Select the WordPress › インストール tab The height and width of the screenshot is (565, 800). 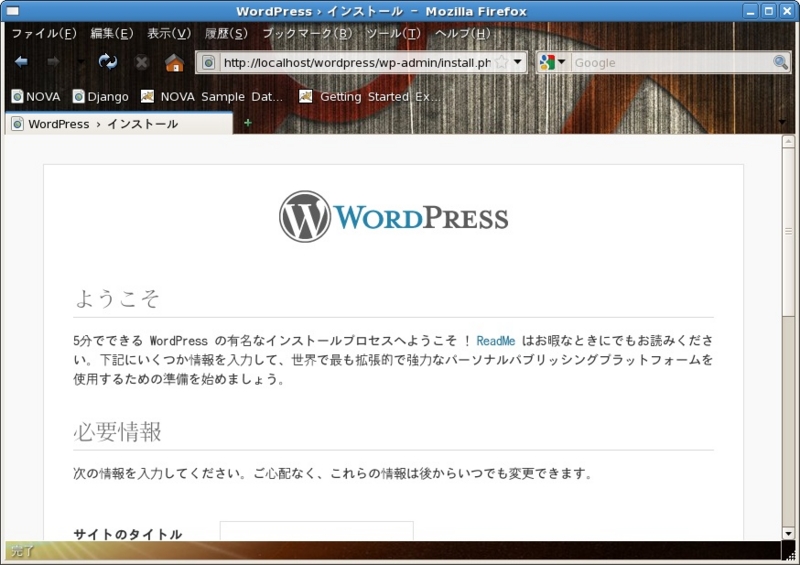[x=119, y=124]
